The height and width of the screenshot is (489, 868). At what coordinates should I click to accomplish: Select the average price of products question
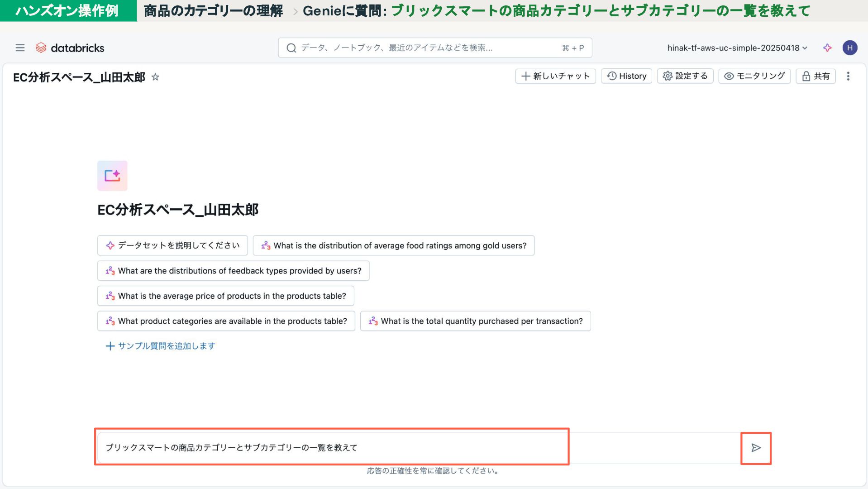coord(225,296)
